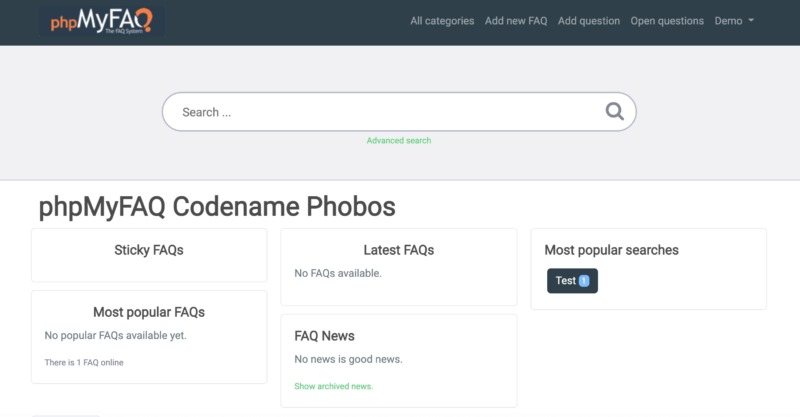The width and height of the screenshot is (800, 417).
Task: Click the Latest FAQs card title
Action: coord(398,250)
